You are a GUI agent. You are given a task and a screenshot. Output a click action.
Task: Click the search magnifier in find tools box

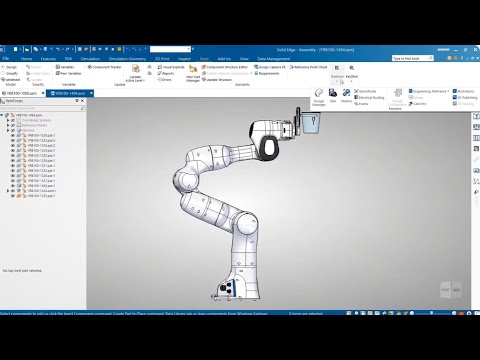click(x=431, y=58)
